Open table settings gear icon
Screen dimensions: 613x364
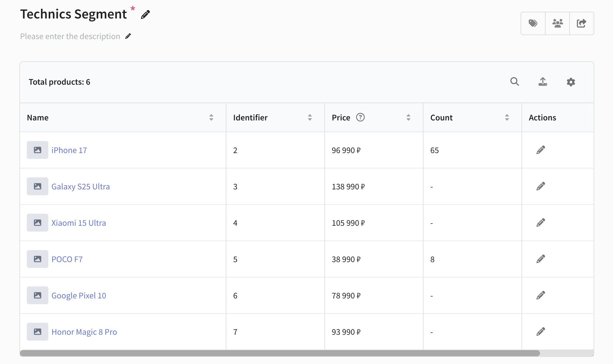pyautogui.click(x=571, y=82)
